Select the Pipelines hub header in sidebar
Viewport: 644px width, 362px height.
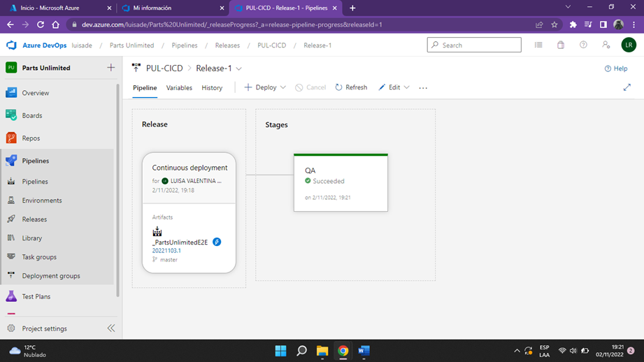pos(36,161)
